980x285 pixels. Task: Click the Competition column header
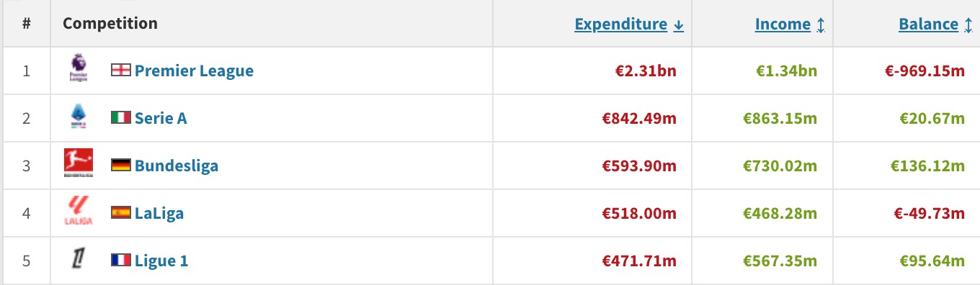point(110,23)
